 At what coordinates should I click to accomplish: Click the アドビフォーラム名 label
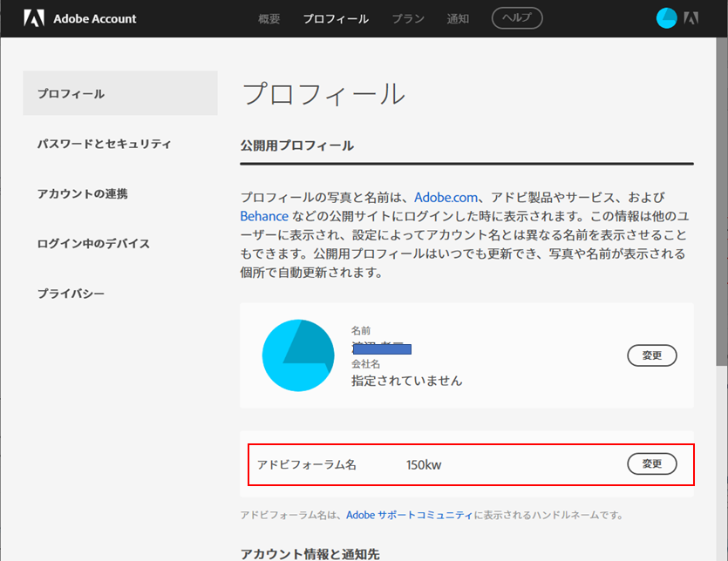306,464
